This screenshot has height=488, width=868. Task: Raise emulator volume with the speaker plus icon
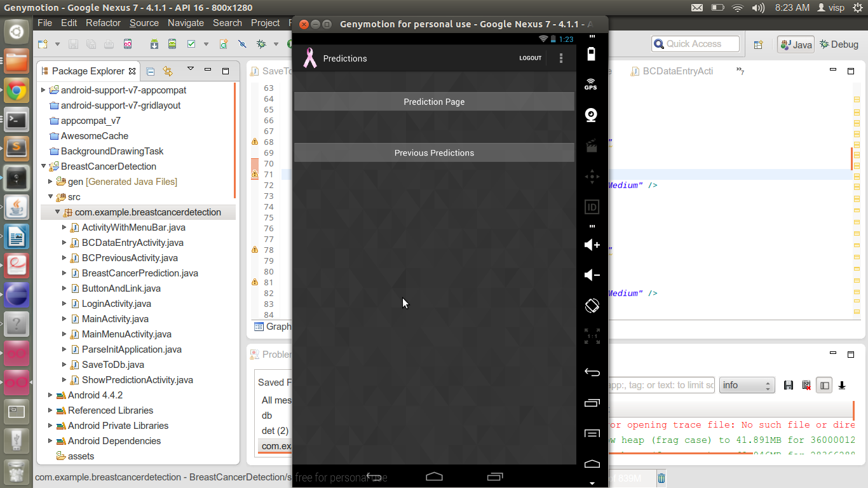point(592,245)
